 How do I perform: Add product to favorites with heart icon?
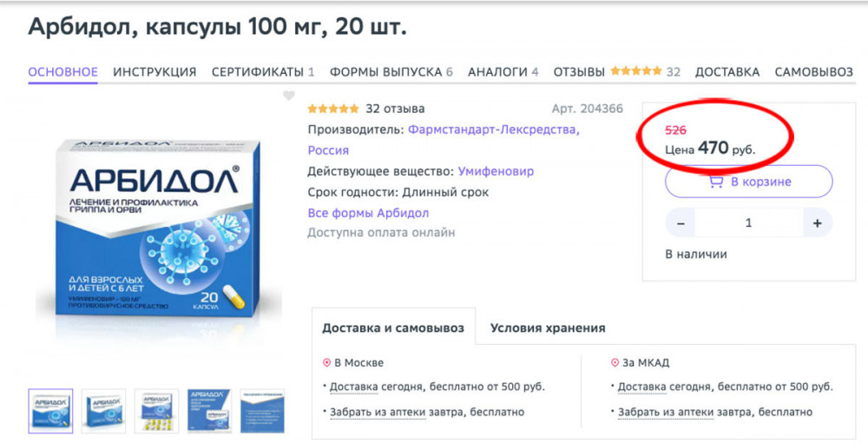[x=289, y=96]
